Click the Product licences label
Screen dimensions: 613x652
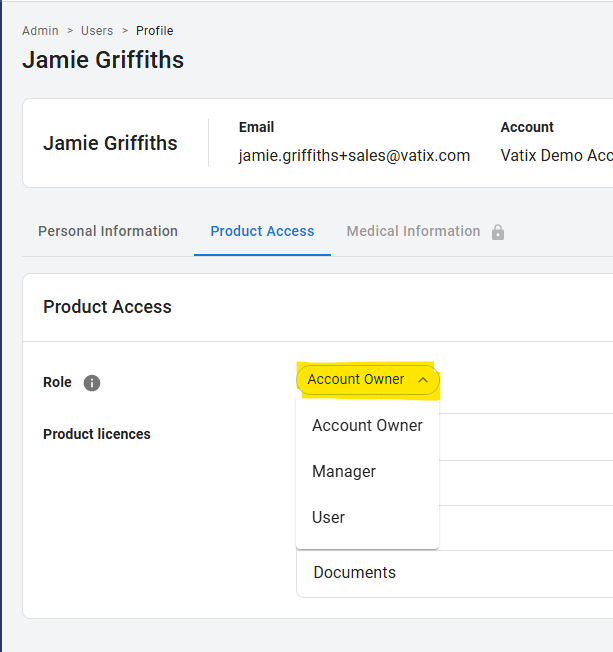tap(97, 434)
